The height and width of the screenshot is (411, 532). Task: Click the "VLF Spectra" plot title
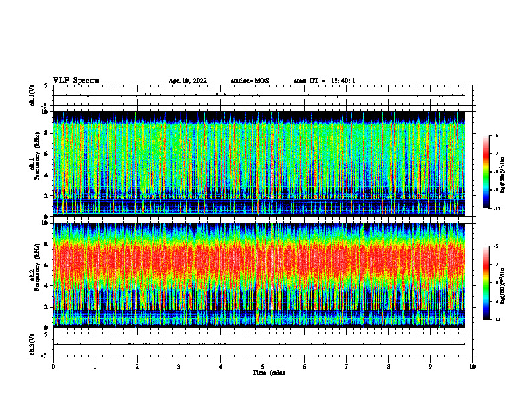click(x=76, y=81)
